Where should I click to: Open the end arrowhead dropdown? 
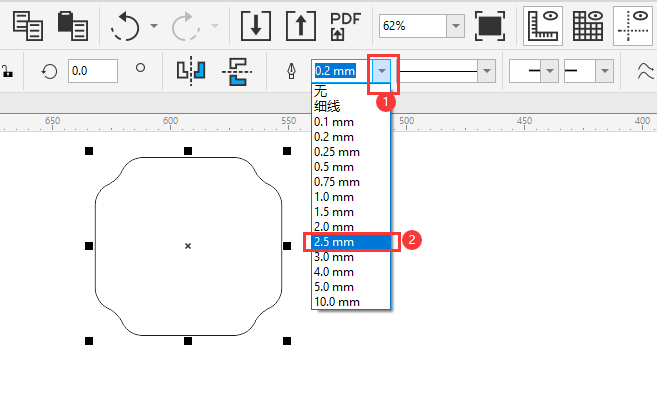point(605,71)
